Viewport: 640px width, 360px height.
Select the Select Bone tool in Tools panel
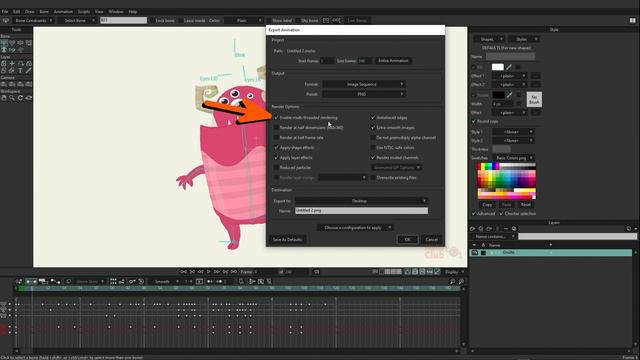[4, 42]
